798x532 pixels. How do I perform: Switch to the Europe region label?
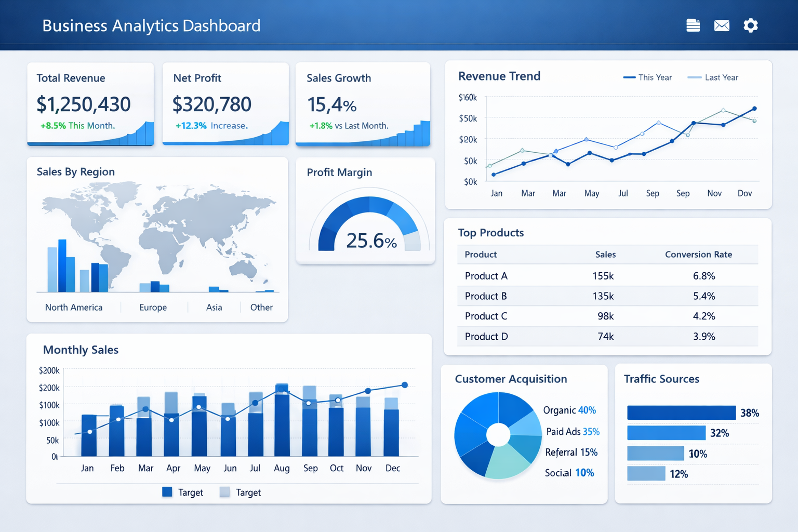point(153,307)
